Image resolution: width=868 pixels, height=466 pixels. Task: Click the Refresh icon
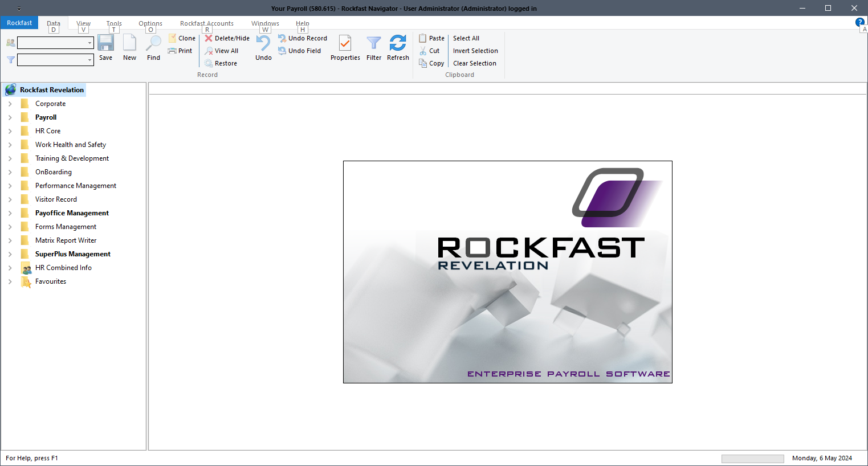(398, 47)
